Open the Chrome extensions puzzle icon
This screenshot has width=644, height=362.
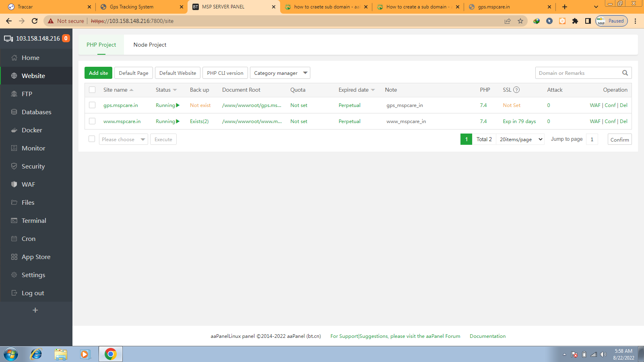point(575,21)
